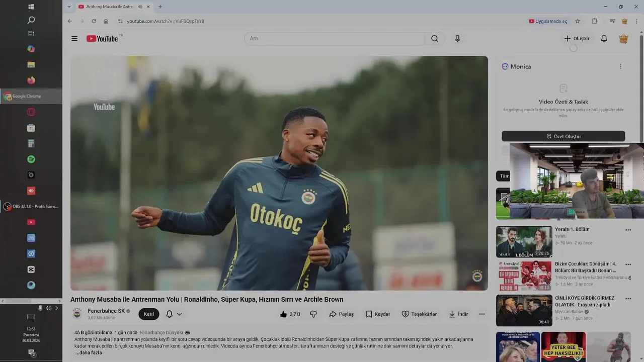View site information icon in address bar
The height and width of the screenshot is (362, 644).
(120, 21)
